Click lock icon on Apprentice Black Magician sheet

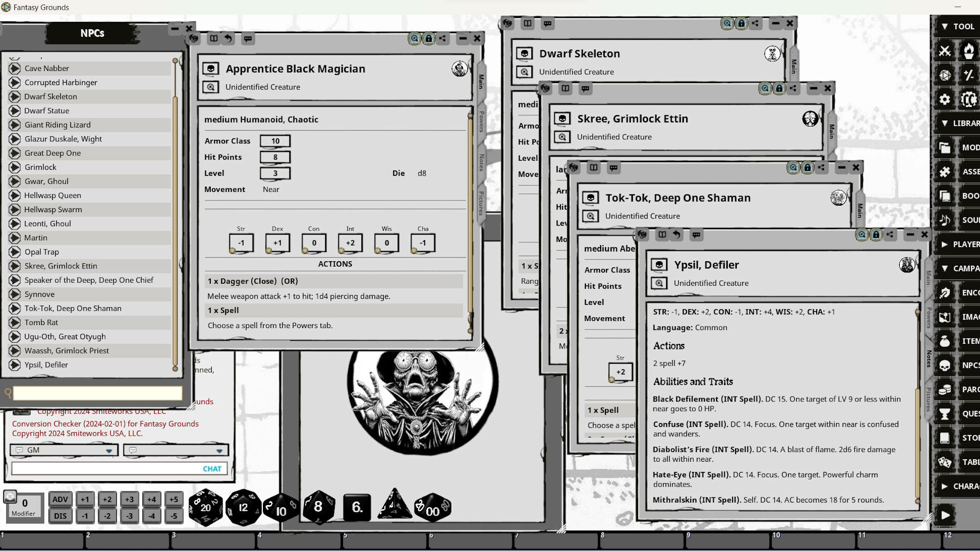point(429,38)
